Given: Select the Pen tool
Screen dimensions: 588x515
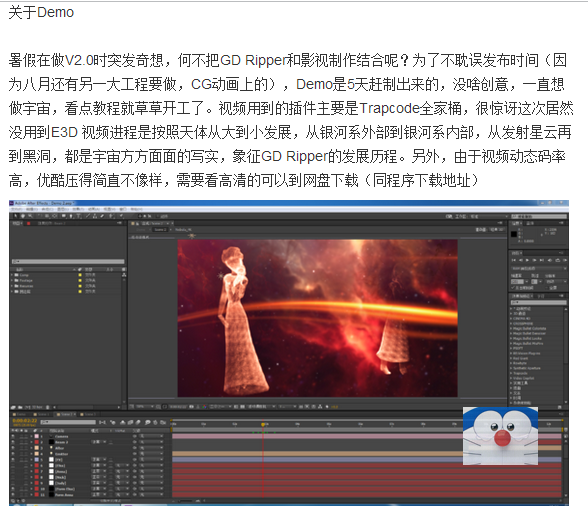Looking at the screenshot, I should tap(71, 216).
